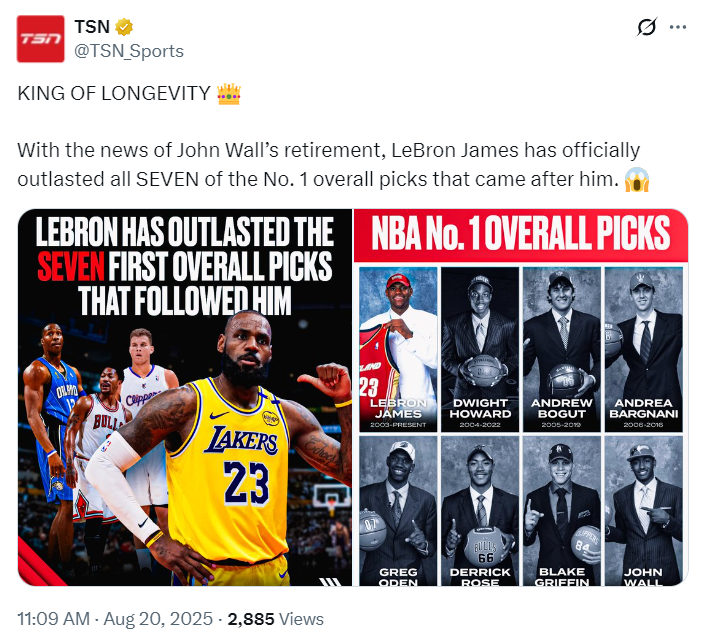Click the NBA No. 1 Overall Picks red header
The height and width of the screenshot is (644, 703).
click(521, 234)
